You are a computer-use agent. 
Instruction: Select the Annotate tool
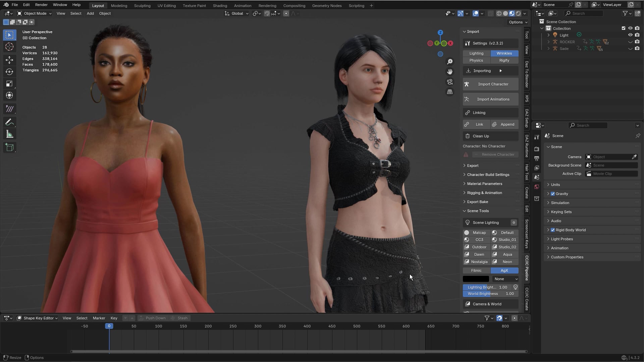9,122
